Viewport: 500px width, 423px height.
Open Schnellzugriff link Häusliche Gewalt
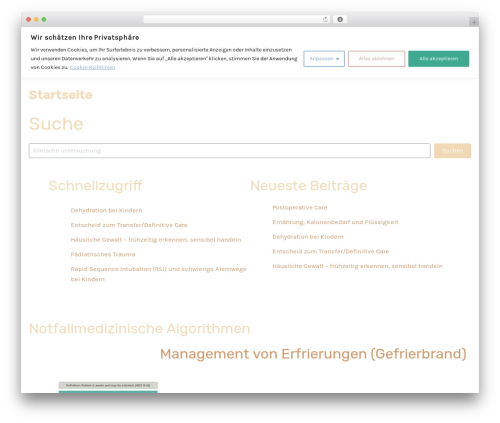click(x=156, y=240)
